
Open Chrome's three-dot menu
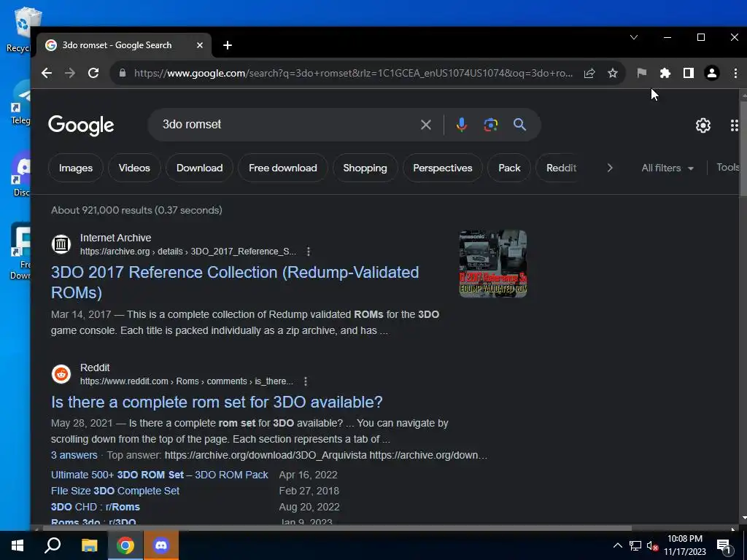point(735,73)
